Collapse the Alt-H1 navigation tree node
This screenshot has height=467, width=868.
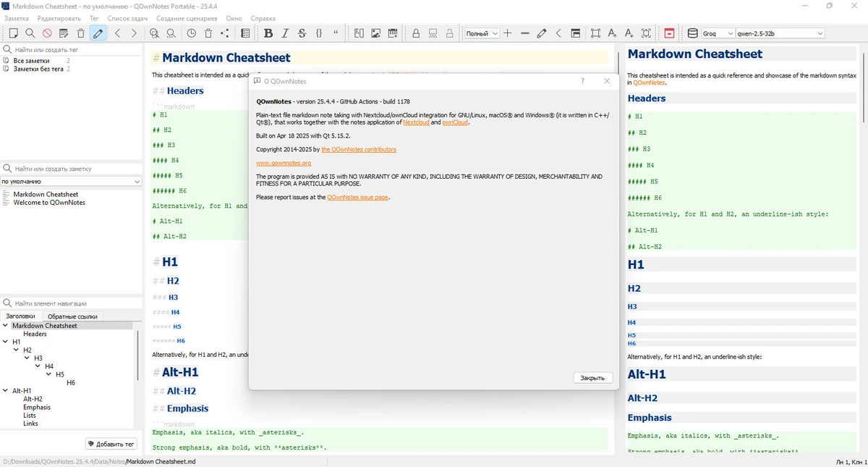click(x=6, y=390)
